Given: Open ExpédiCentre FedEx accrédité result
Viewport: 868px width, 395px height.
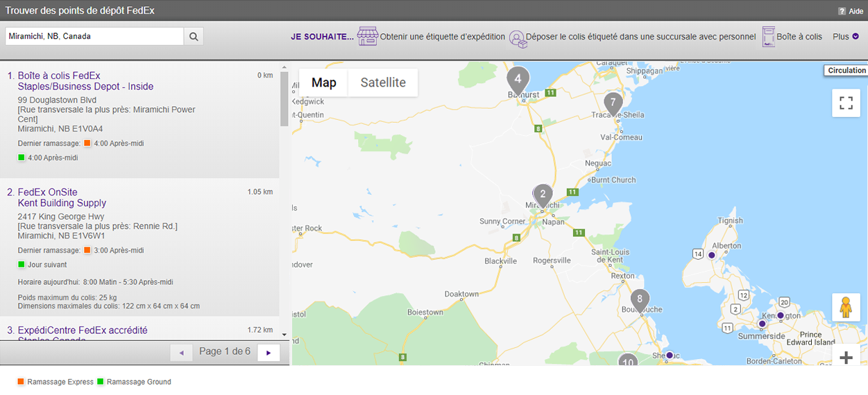Looking at the screenshot, I should (x=83, y=331).
